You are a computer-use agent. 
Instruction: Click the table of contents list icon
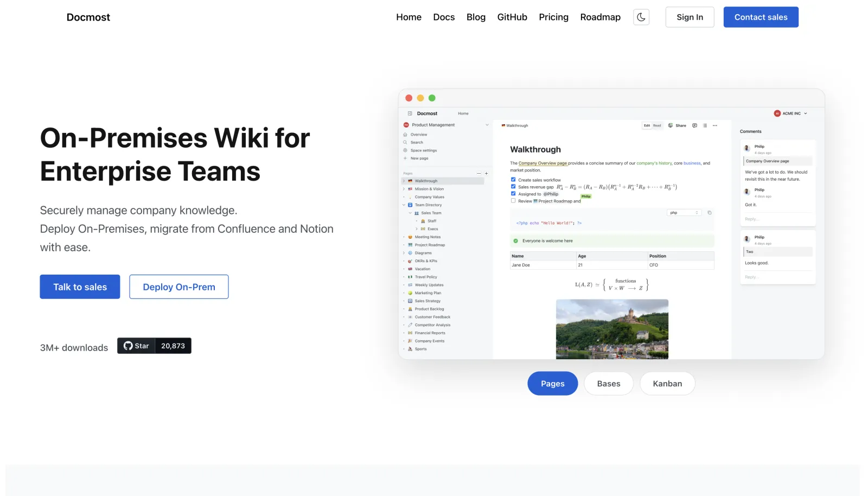click(705, 125)
